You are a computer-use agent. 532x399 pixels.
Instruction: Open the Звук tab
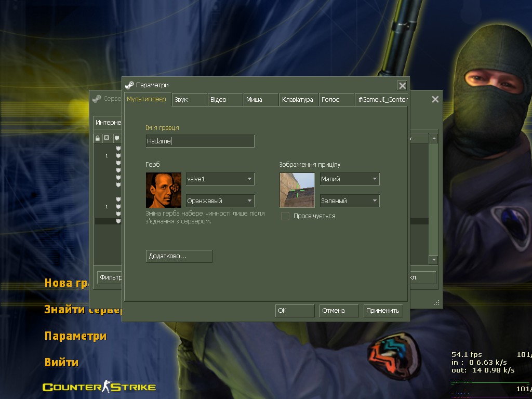(x=189, y=100)
